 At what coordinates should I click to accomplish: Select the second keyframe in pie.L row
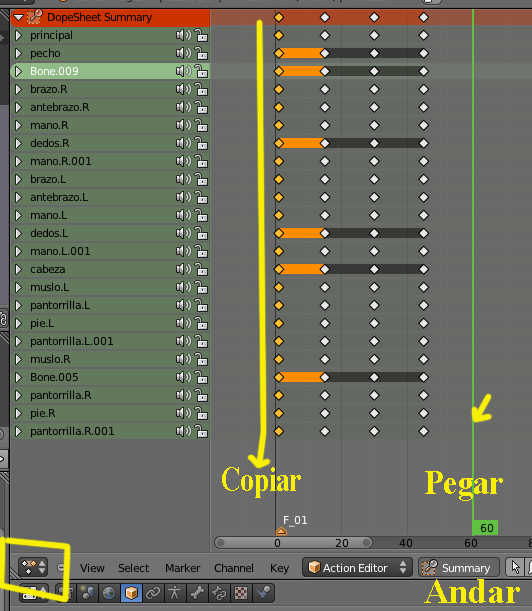point(325,323)
